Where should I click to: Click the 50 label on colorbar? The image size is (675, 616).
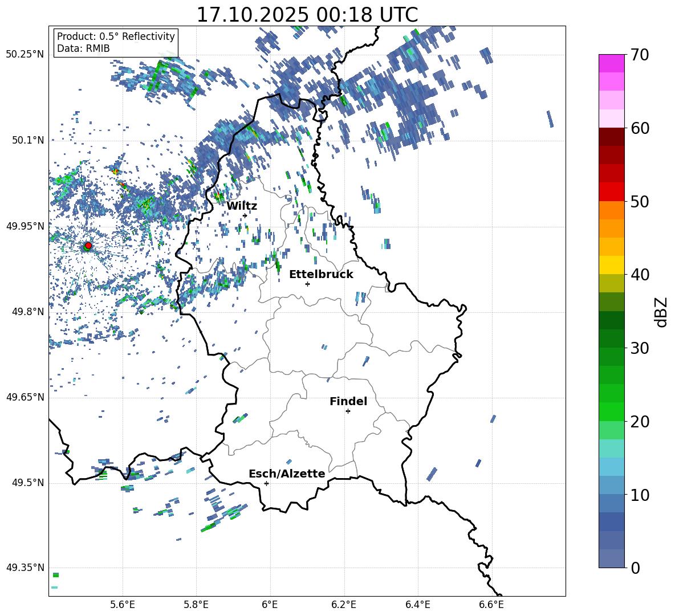pos(640,202)
